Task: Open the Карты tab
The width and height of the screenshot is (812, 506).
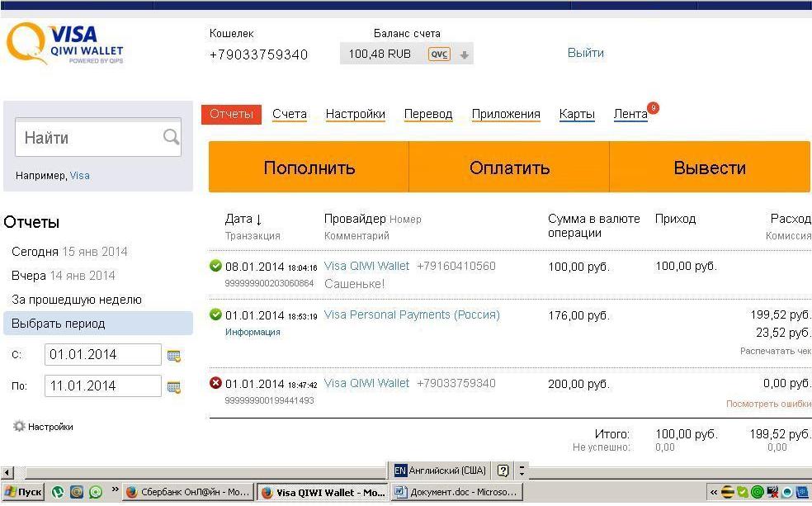Action: [577, 114]
